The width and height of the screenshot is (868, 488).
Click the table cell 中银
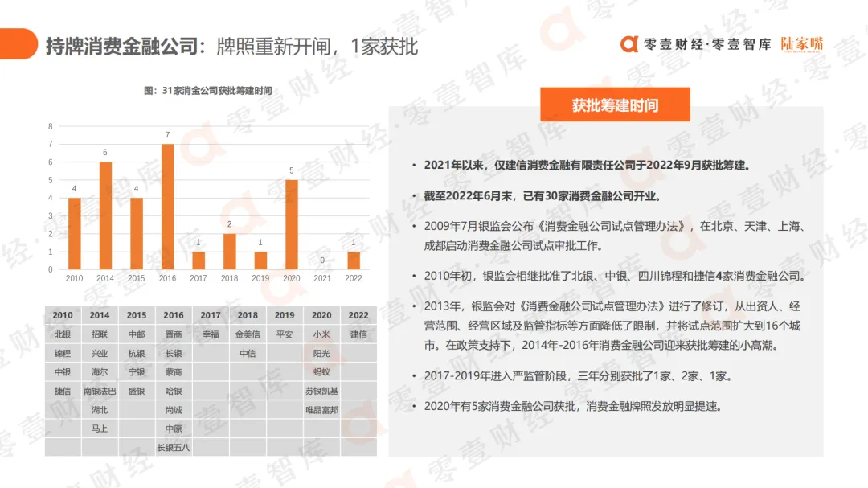tap(63, 372)
